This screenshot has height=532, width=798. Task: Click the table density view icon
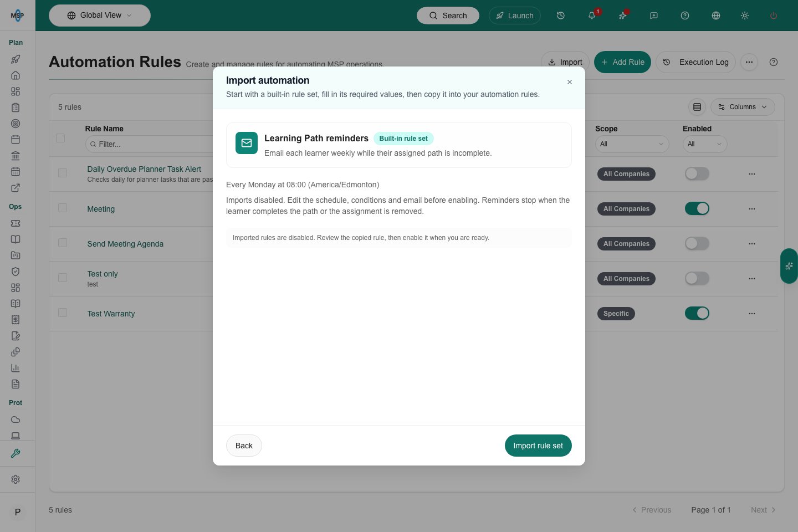click(697, 107)
